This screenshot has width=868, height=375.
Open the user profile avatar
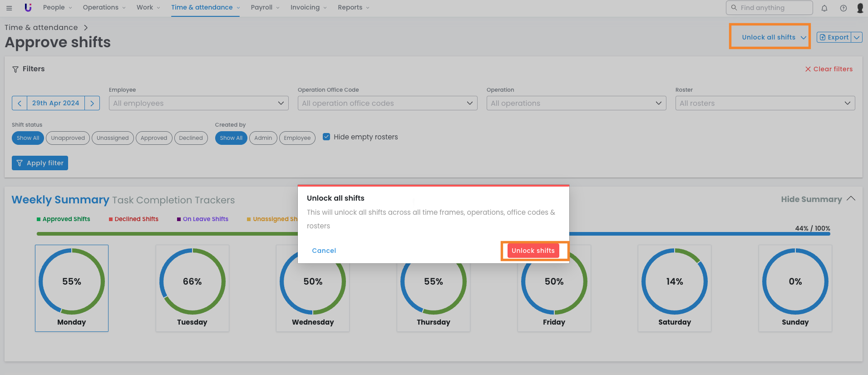[x=860, y=8]
